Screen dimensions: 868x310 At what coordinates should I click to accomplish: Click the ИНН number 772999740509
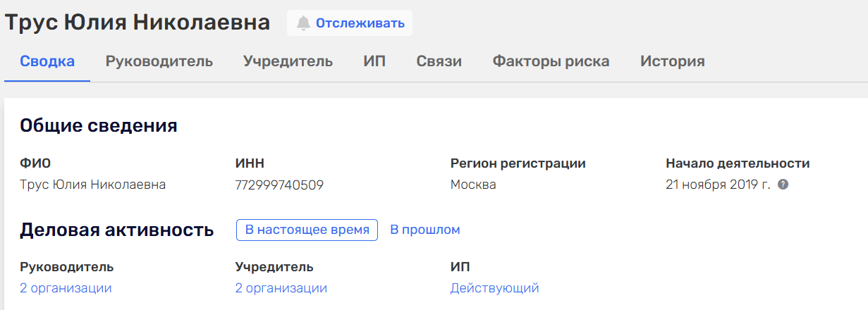coord(279,185)
